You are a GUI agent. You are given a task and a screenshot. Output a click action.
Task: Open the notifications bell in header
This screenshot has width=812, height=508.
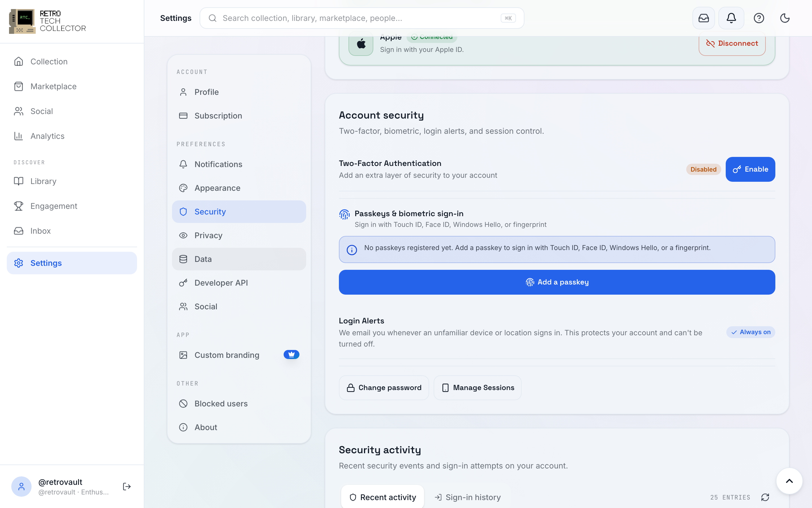tap(731, 18)
